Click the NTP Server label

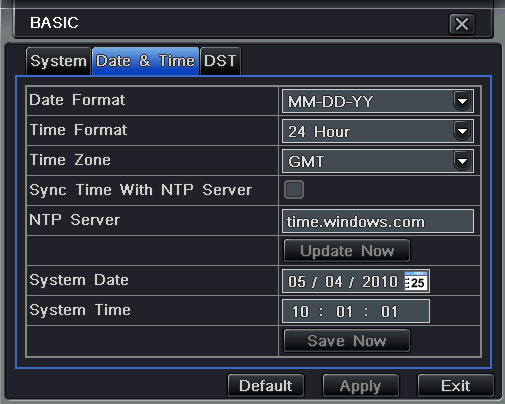pos(75,220)
